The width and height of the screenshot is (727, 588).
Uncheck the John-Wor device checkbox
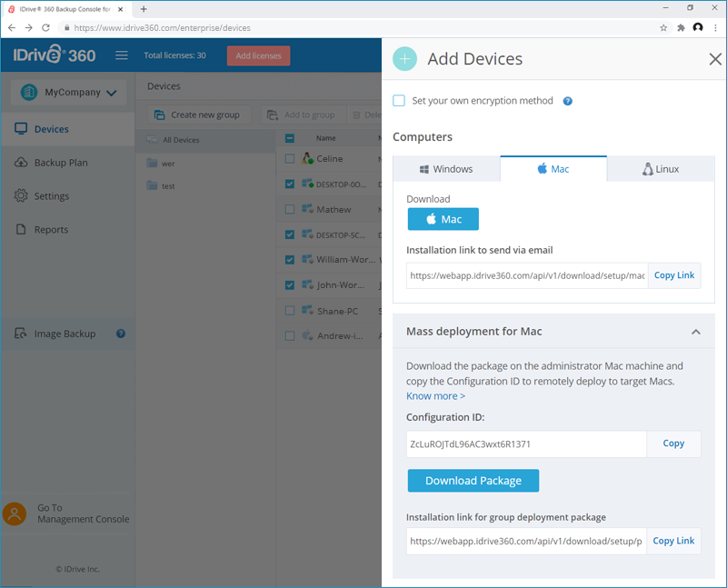point(290,285)
